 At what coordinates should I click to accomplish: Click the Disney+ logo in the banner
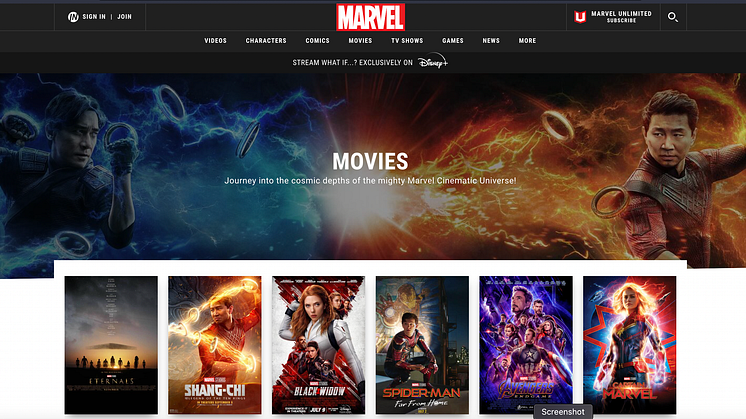(x=433, y=62)
